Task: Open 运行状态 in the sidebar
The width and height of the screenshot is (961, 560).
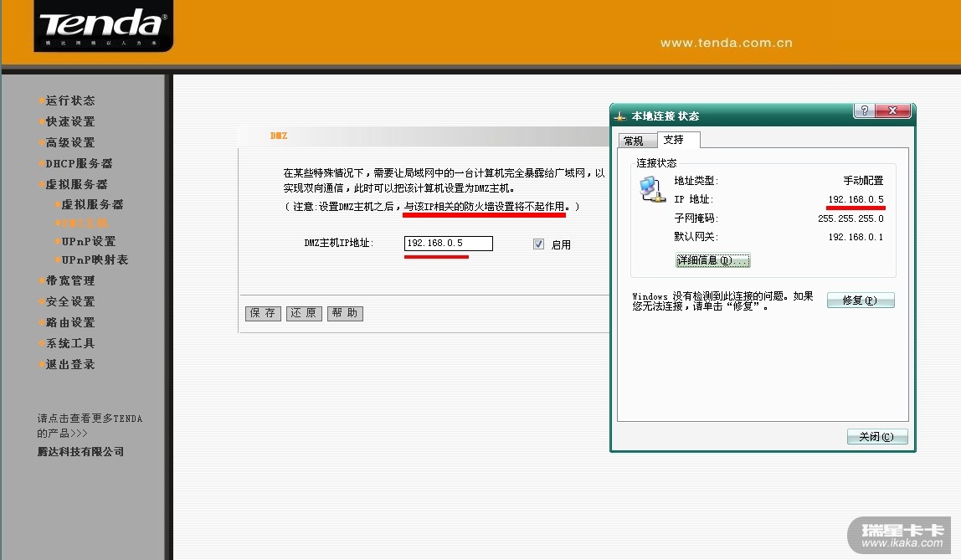Action: [x=69, y=100]
